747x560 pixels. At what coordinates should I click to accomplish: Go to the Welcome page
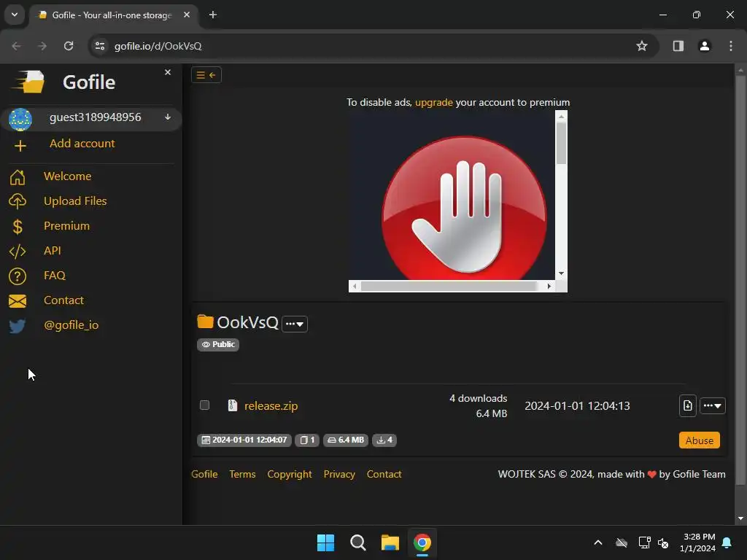(67, 176)
